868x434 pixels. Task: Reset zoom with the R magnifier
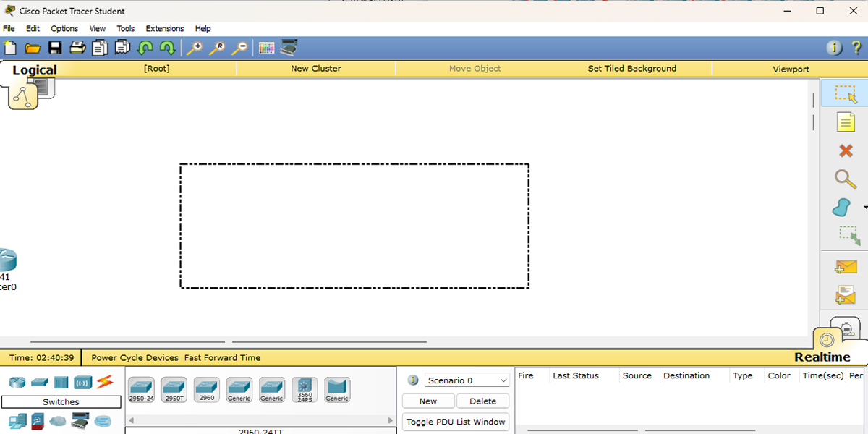click(x=217, y=48)
